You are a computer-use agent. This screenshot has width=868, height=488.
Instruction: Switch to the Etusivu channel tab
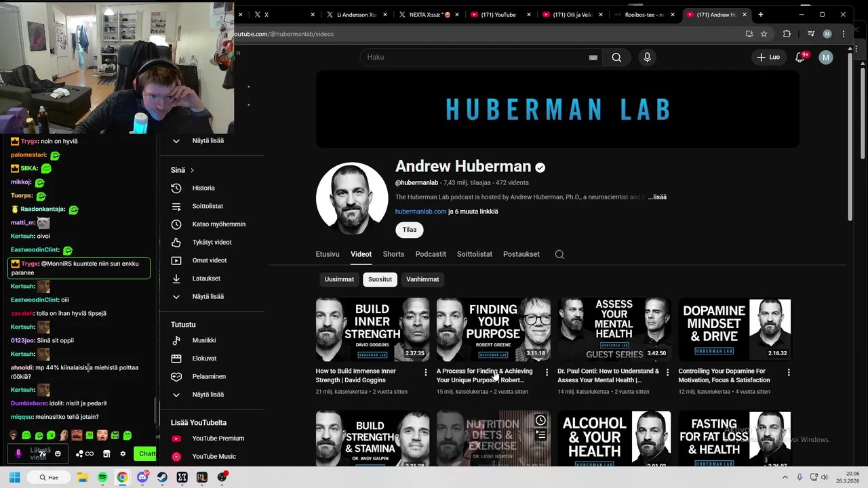click(x=328, y=254)
